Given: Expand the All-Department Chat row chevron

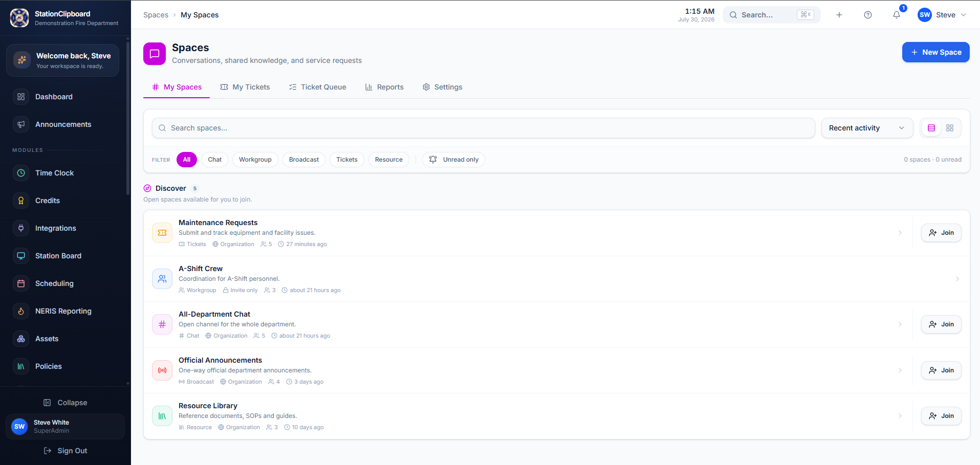Looking at the screenshot, I should point(900,324).
